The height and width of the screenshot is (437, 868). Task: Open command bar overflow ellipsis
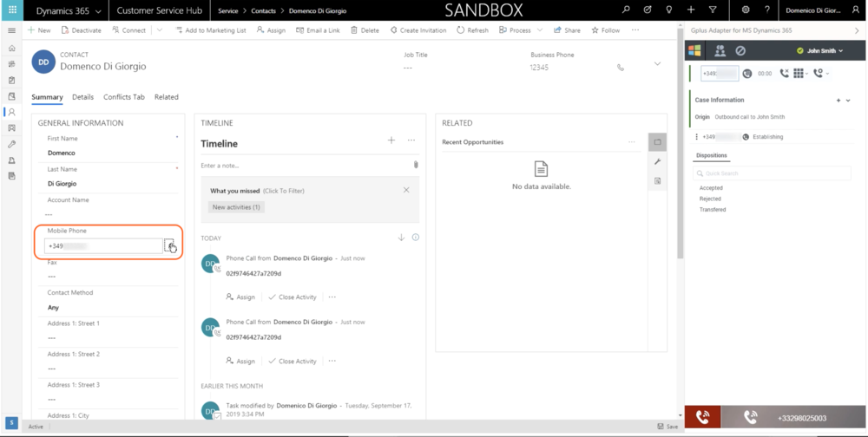635,30
